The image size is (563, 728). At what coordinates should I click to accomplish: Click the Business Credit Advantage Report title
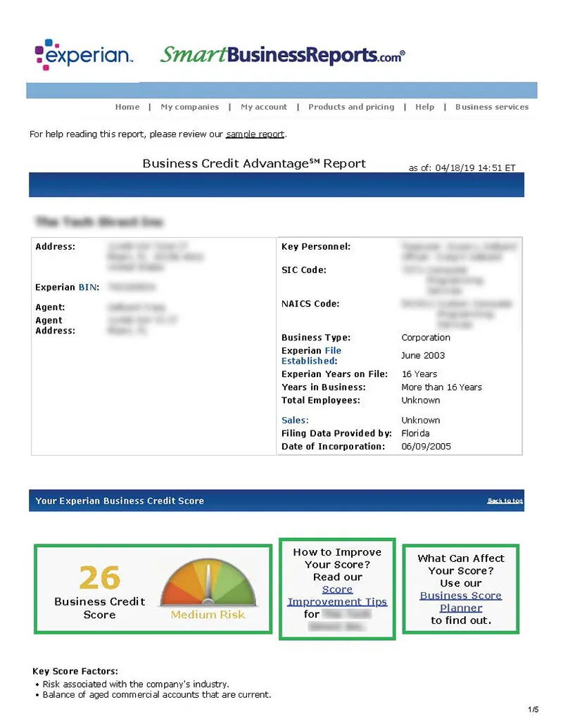click(254, 163)
